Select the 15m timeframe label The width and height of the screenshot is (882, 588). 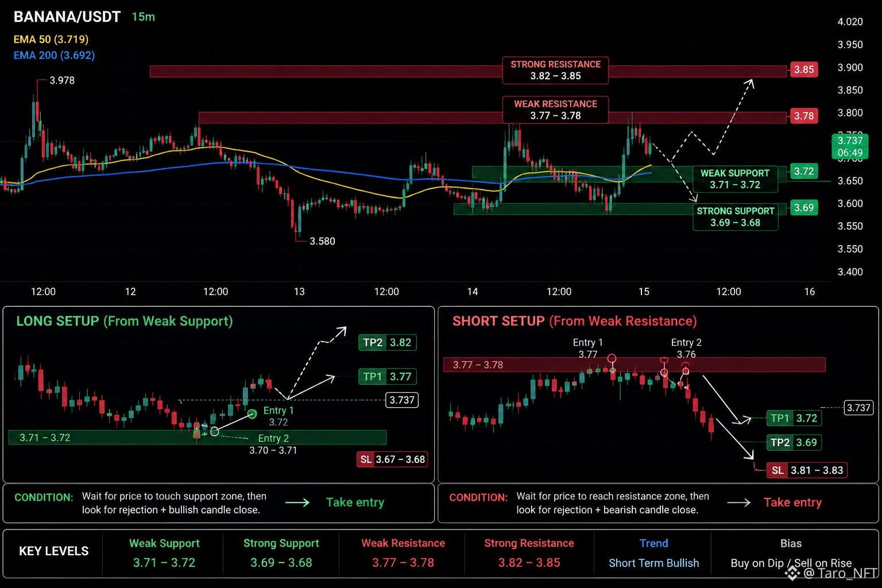tap(143, 17)
